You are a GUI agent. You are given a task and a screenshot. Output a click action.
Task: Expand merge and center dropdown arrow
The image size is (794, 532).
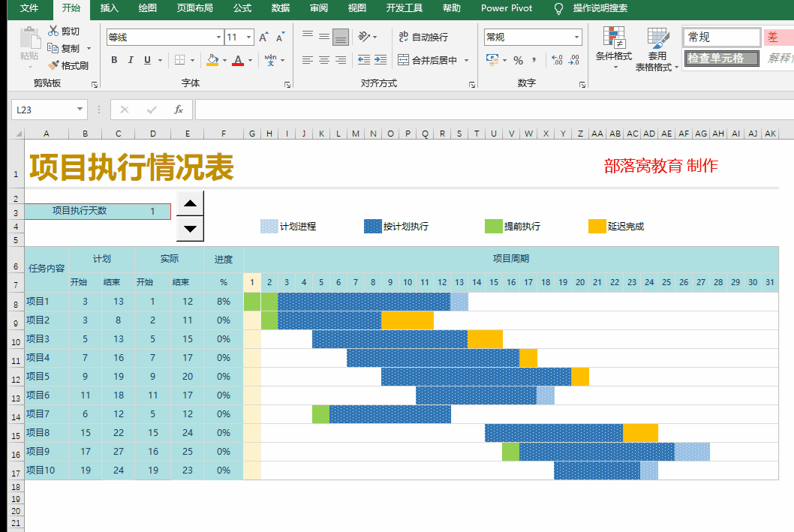click(466, 60)
